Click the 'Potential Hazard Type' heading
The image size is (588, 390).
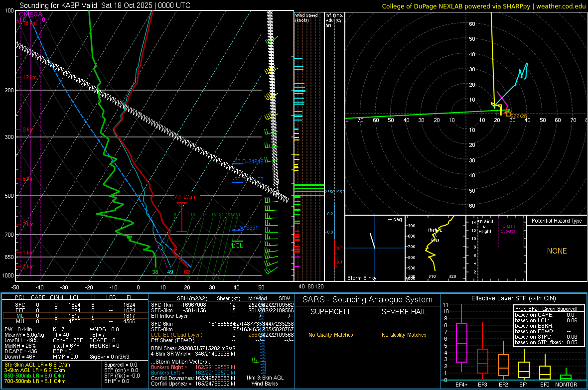(x=557, y=221)
